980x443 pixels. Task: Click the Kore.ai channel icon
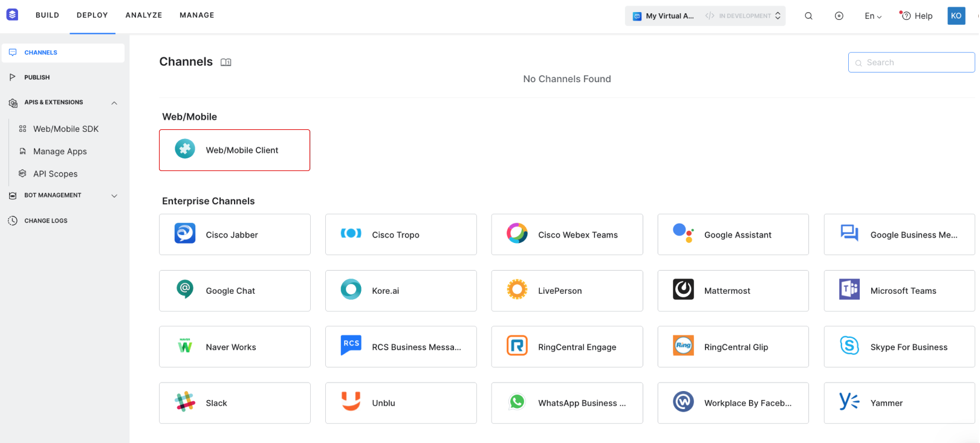coord(351,289)
